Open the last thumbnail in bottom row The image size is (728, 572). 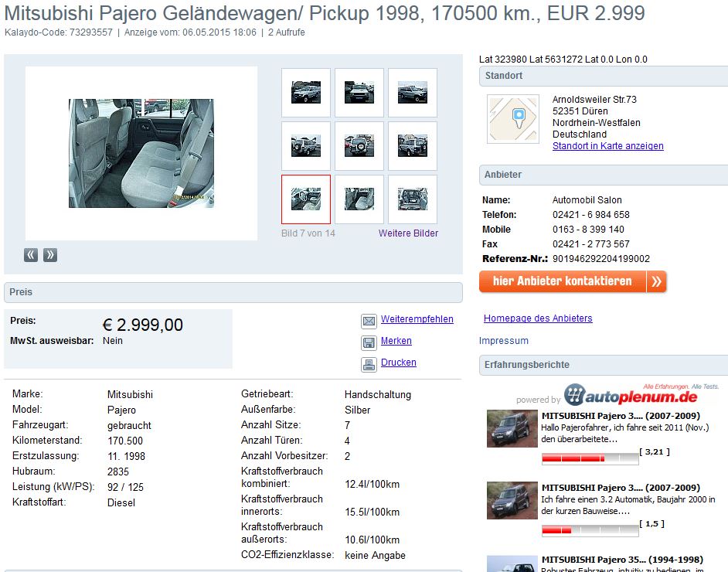412,199
